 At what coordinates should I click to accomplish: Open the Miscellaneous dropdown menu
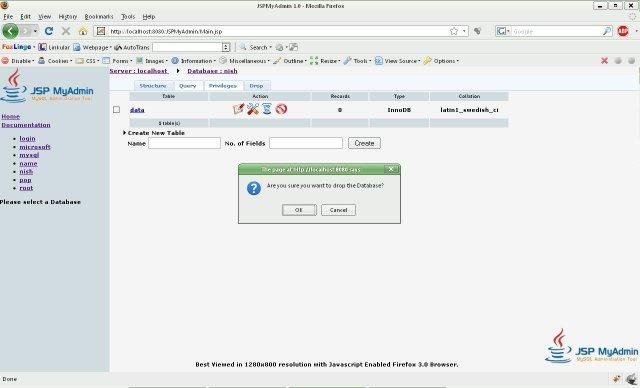tap(244, 61)
